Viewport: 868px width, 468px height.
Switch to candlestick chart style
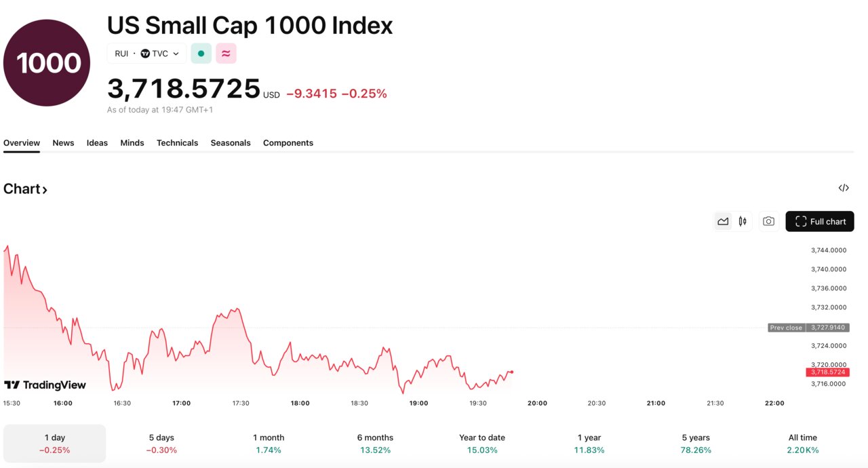tap(742, 221)
